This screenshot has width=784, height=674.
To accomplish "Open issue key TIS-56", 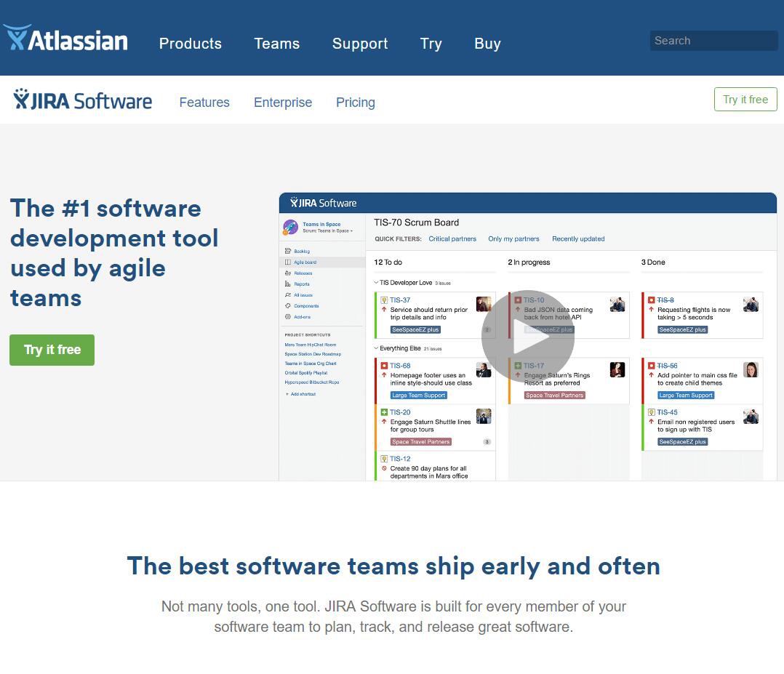I will 667,366.
